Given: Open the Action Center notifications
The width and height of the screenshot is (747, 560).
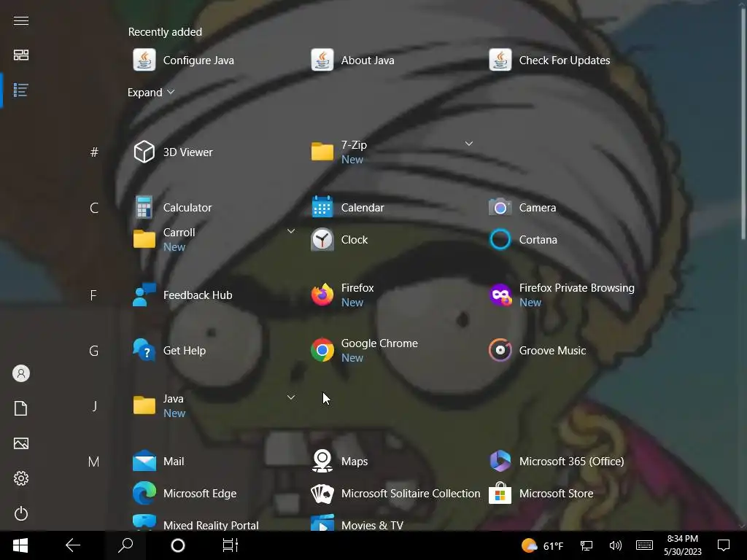Looking at the screenshot, I should (x=724, y=545).
